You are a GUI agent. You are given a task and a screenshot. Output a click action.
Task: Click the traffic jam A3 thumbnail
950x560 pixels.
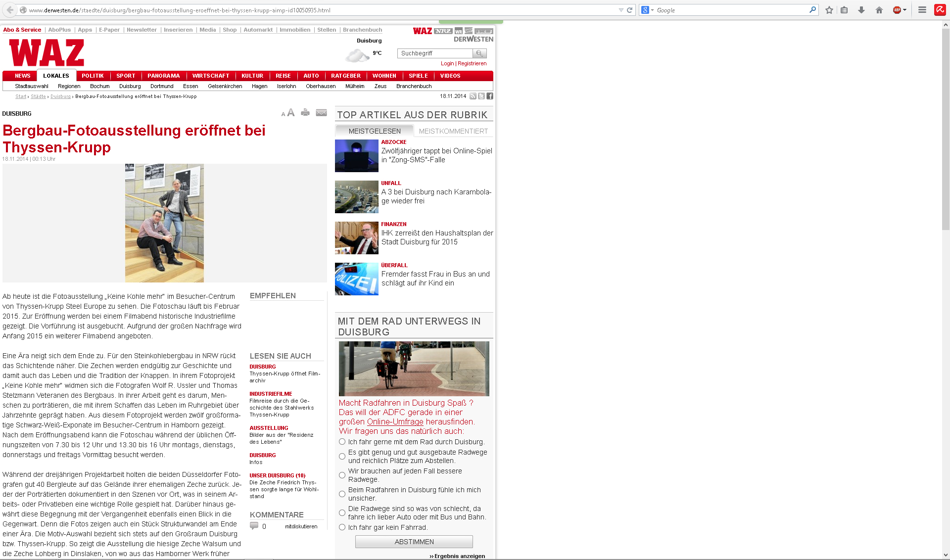[356, 197]
